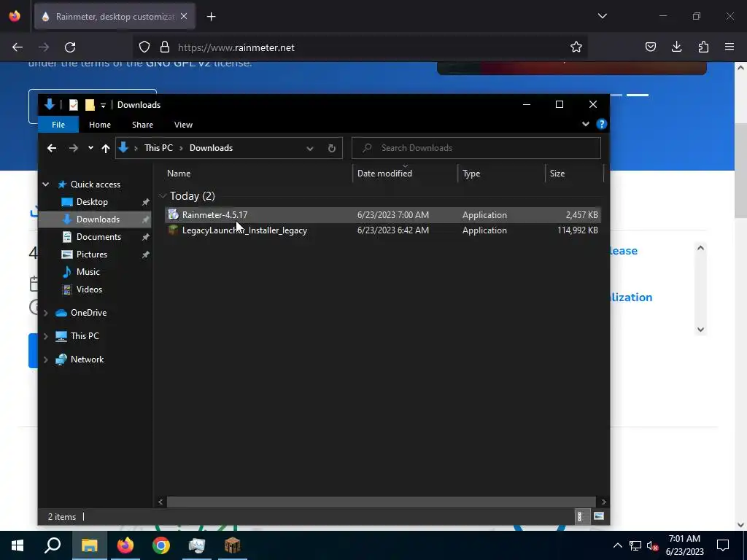Open File Explorer Help question mark
This screenshot has width=747, height=560.
tap(601, 124)
